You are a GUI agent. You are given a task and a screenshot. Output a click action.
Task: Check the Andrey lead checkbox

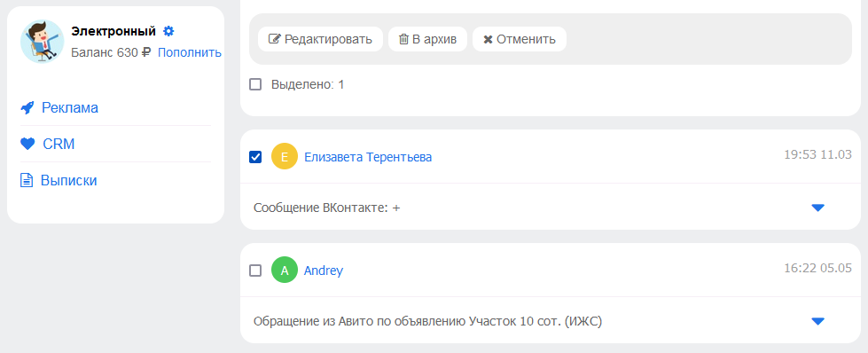(255, 271)
